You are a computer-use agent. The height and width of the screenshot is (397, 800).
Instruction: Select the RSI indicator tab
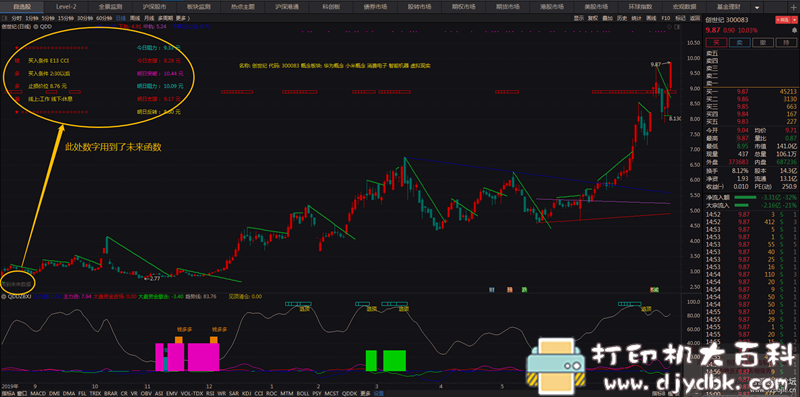coord(210,393)
